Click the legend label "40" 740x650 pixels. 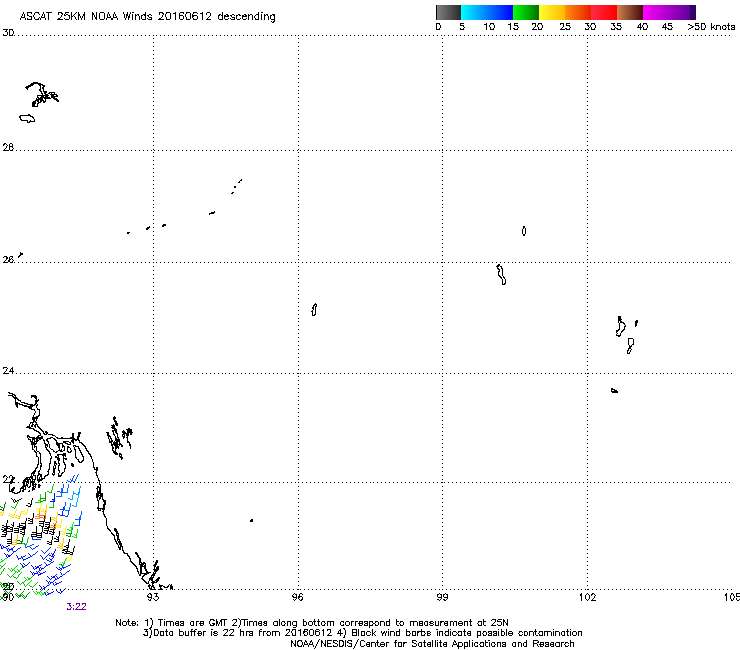(x=642, y=27)
